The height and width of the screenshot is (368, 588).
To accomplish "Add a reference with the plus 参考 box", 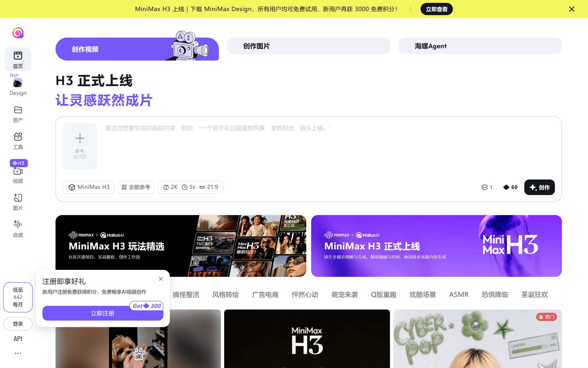I will pos(80,146).
